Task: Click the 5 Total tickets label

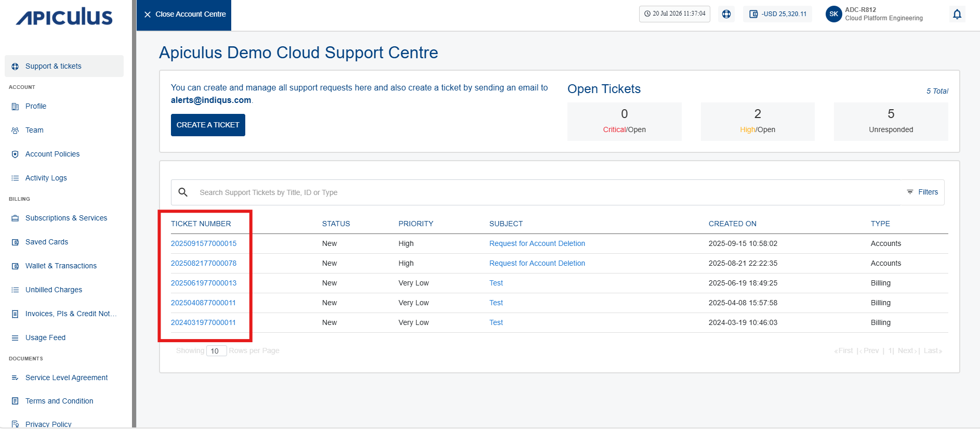Action: tap(937, 92)
